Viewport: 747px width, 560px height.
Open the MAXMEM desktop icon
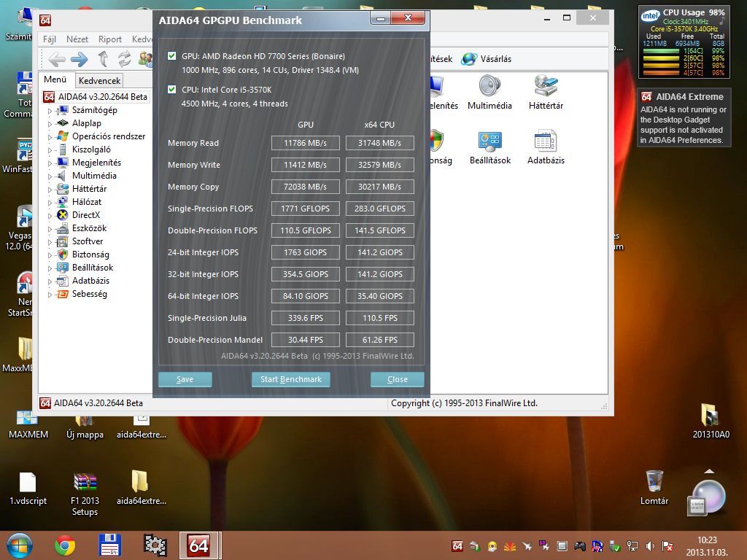[28, 424]
